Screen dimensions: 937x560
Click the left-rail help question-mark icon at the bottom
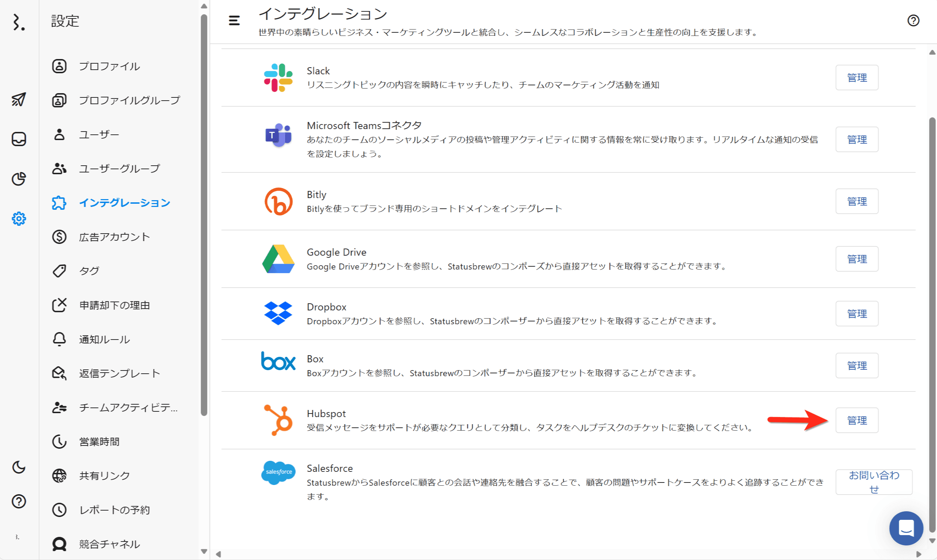click(x=18, y=501)
